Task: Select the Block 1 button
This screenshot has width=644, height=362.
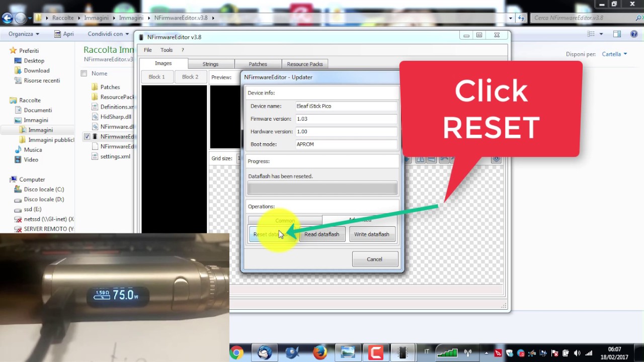Action: 156,77
